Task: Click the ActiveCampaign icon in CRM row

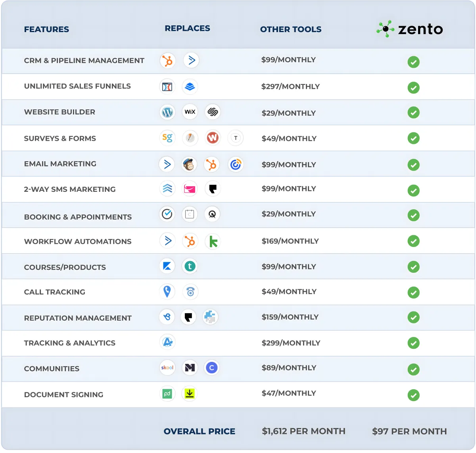Action: (191, 60)
